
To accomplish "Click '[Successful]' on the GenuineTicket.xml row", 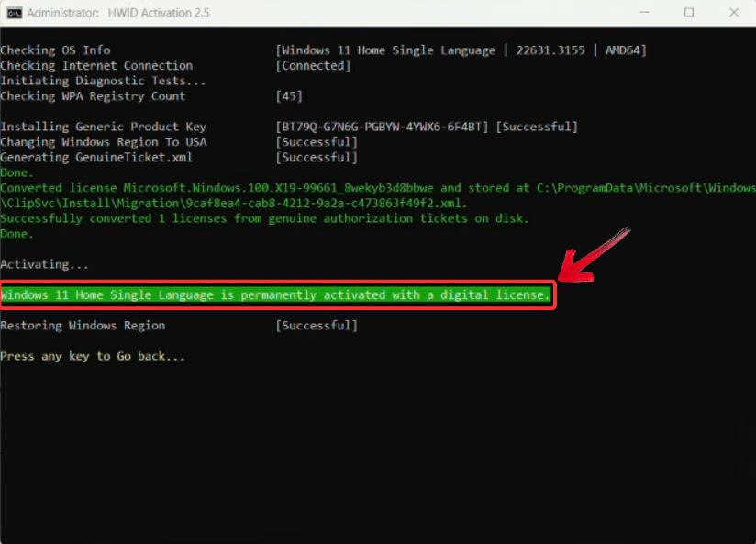I will pos(317,157).
